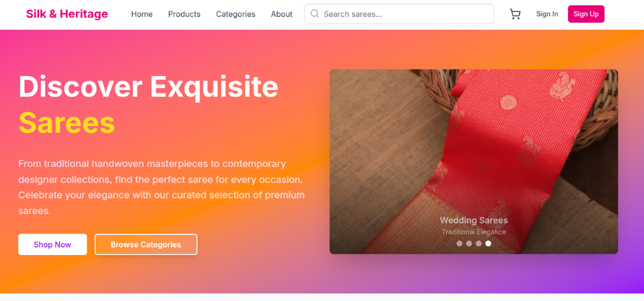Focus the Search sarees input field
This screenshot has width=644, height=301.
pos(399,14)
